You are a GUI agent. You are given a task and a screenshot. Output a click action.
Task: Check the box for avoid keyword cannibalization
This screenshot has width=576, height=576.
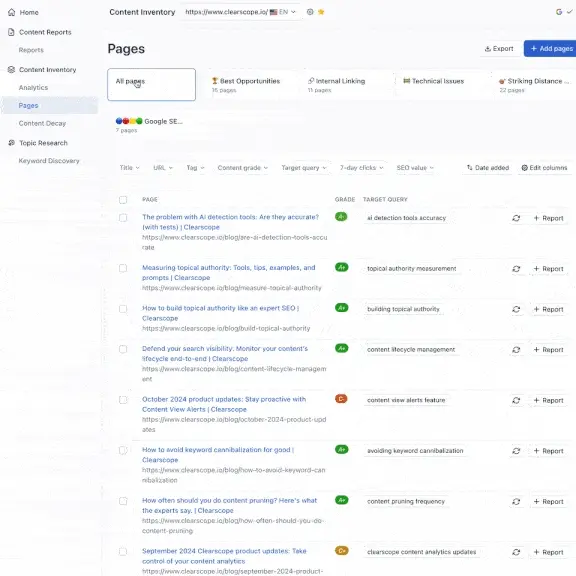(x=123, y=450)
